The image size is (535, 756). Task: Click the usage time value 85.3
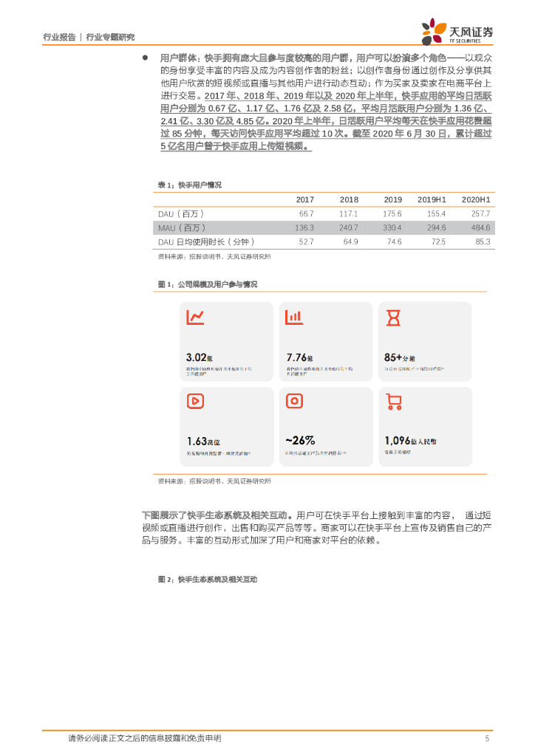click(x=483, y=241)
